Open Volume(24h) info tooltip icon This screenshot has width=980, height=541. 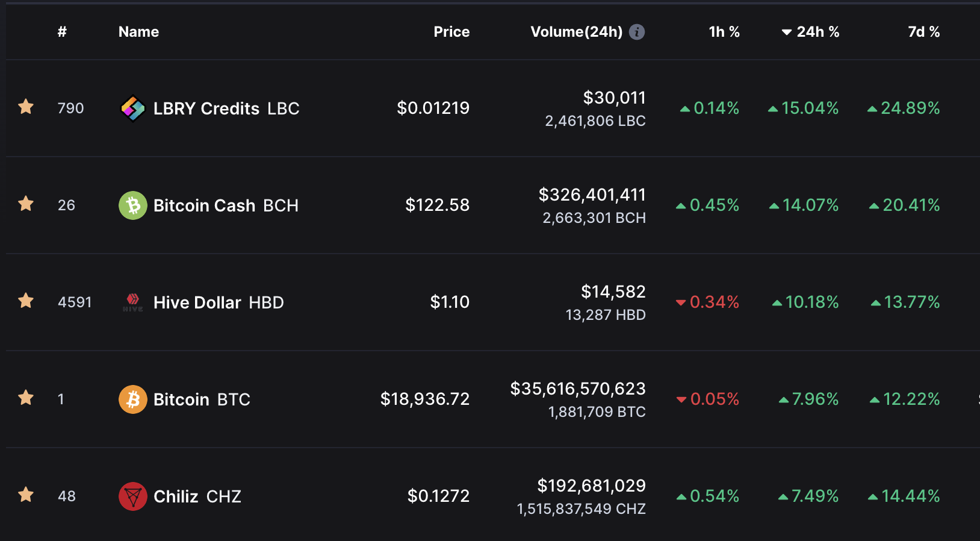[637, 32]
